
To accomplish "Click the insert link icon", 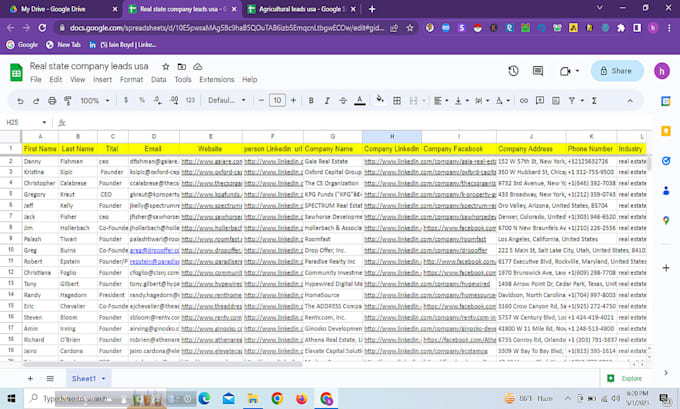I will (524, 101).
